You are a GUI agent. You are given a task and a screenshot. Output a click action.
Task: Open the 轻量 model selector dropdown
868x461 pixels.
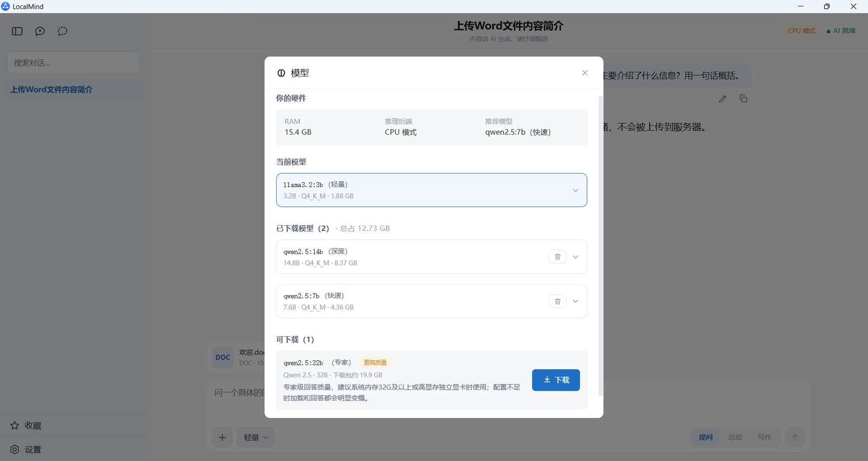pyautogui.click(x=256, y=437)
